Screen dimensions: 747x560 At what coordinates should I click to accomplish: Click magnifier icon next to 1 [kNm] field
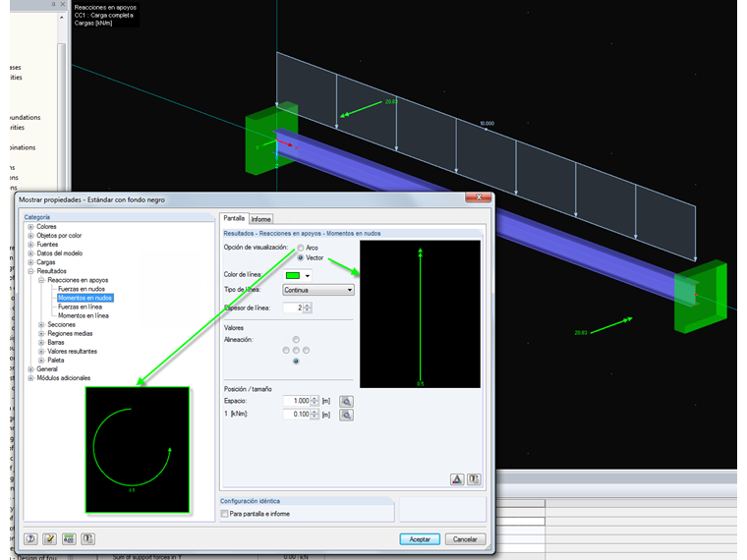pos(346,416)
